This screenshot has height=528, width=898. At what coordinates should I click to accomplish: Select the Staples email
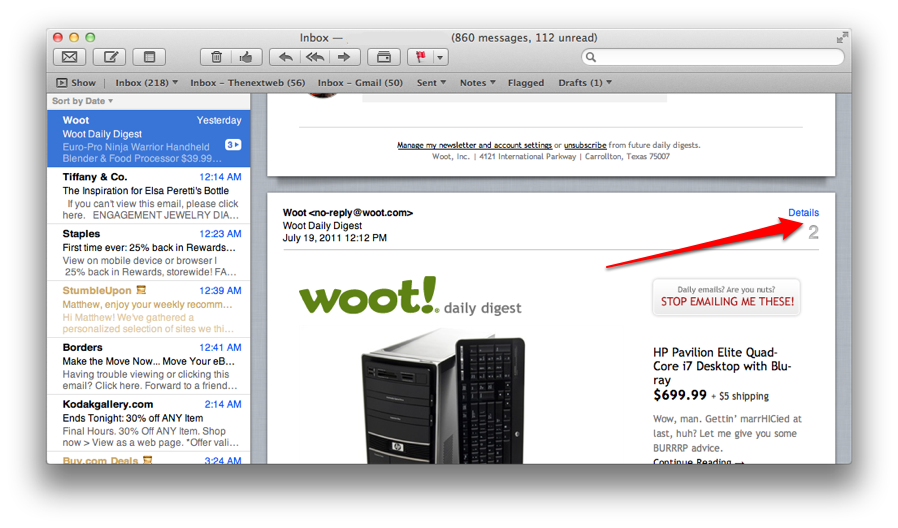pos(148,252)
